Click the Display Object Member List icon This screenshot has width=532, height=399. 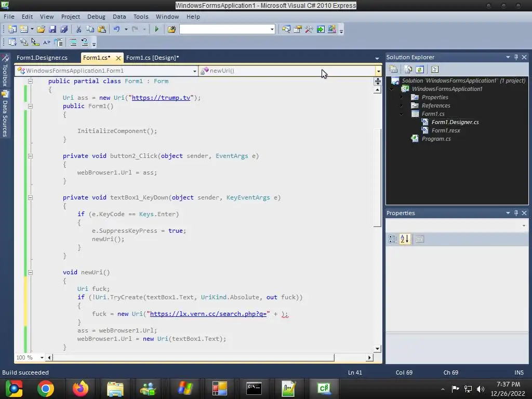coord(12,42)
